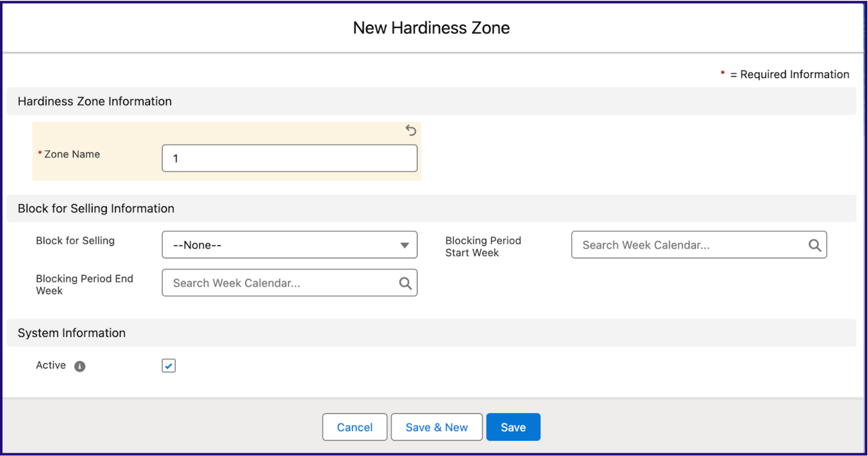Screen dimensions: 868x456
Task: Open the Block for Selling dropdown
Action: point(290,245)
